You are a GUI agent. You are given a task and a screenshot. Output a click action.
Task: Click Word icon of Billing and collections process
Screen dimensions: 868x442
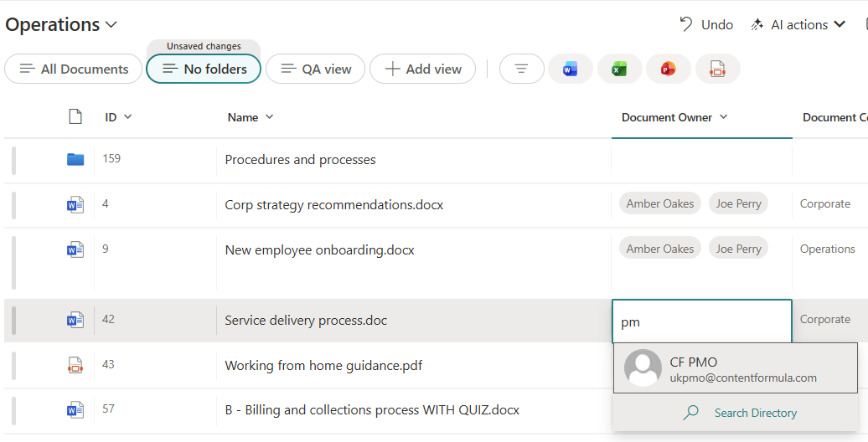75,410
